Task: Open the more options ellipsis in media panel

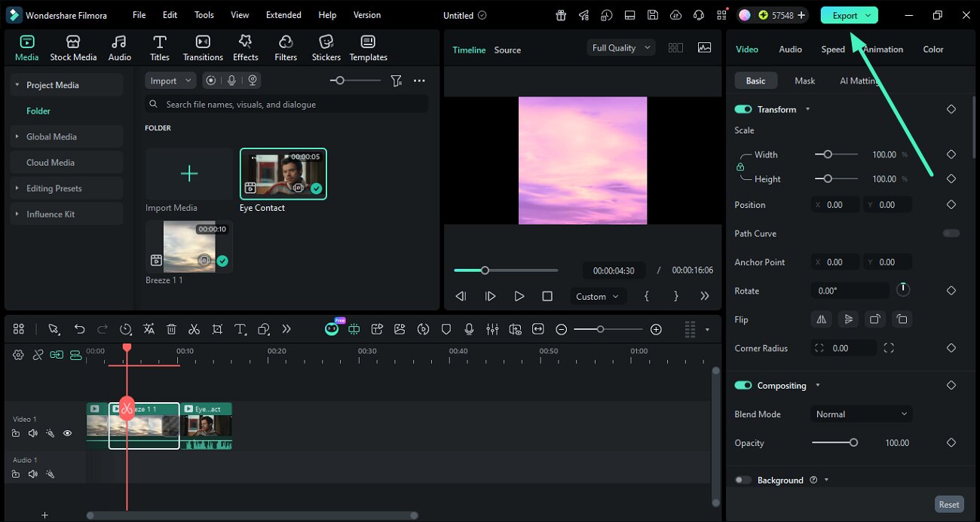Action: coord(419,81)
